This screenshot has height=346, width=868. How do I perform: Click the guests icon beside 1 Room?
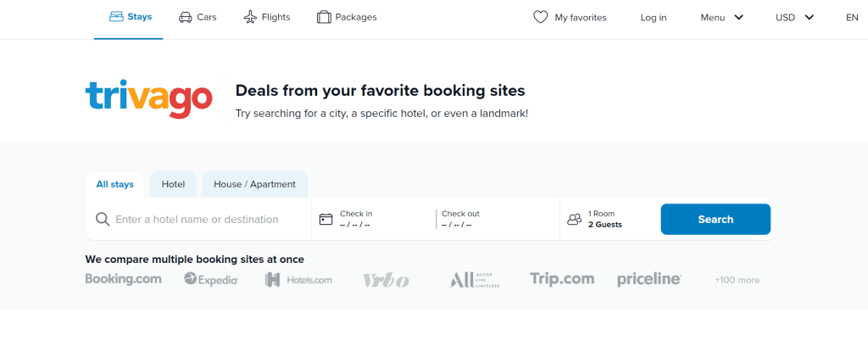pos(575,220)
